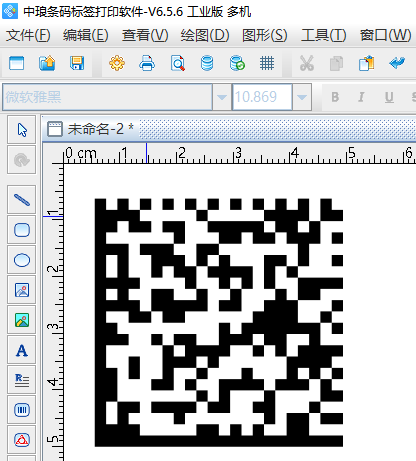
Task: Open the 图形(S) menu
Action: pyautogui.click(x=265, y=35)
